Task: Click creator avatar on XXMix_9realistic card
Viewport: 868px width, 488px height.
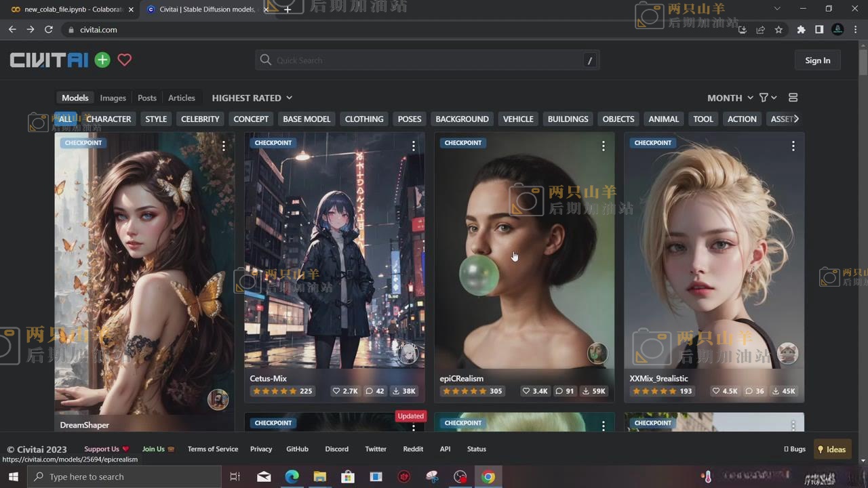Action: [787, 353]
